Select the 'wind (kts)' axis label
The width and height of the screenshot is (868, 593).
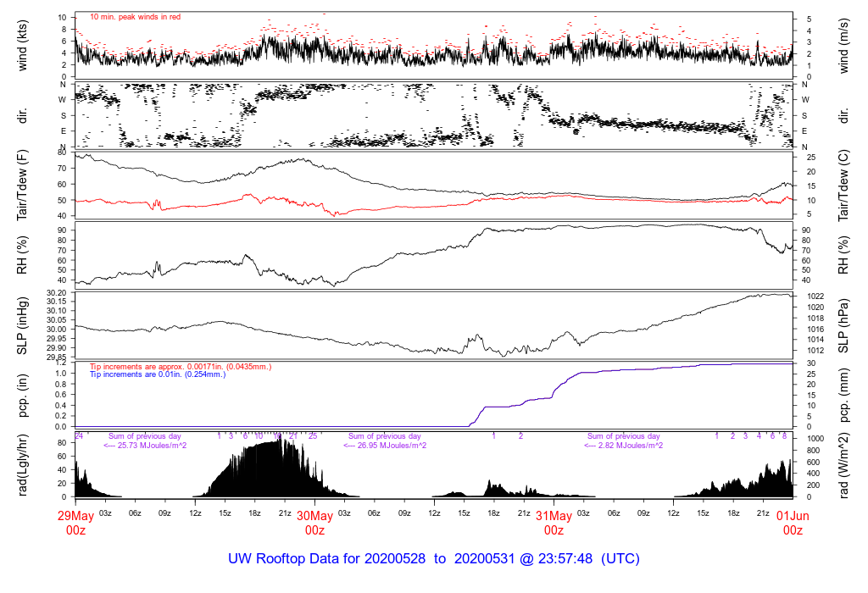coord(22,46)
